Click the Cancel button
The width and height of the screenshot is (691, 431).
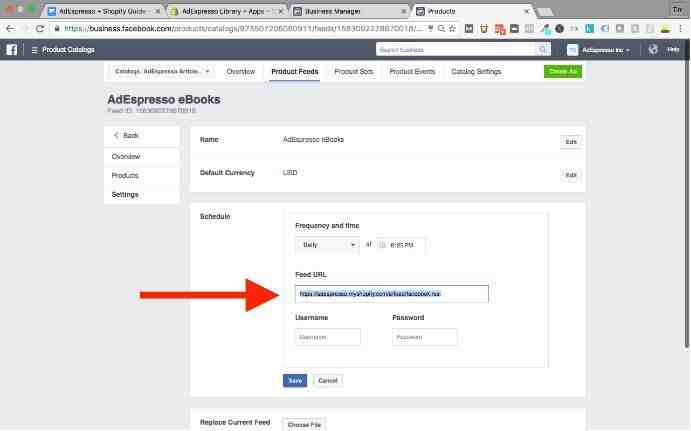click(328, 380)
